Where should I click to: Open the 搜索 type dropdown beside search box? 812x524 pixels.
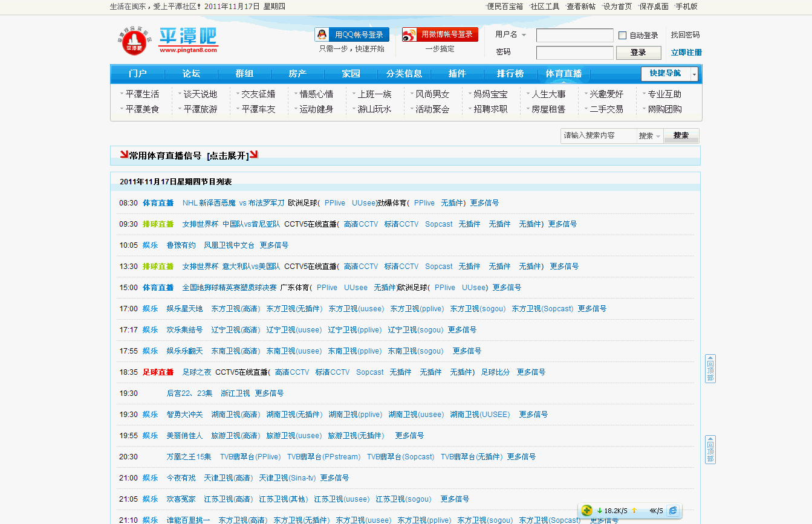pyautogui.click(x=650, y=136)
